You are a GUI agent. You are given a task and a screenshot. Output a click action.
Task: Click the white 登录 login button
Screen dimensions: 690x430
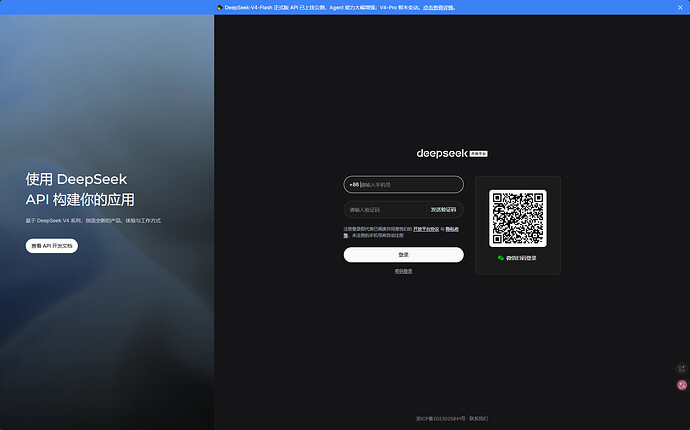(x=404, y=255)
